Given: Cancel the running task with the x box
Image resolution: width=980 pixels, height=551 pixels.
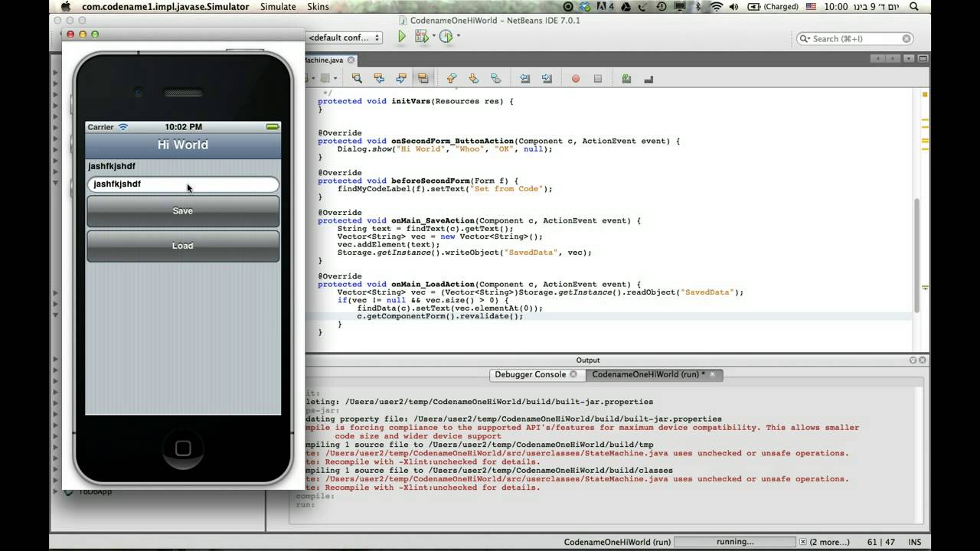Looking at the screenshot, I should click(x=801, y=542).
